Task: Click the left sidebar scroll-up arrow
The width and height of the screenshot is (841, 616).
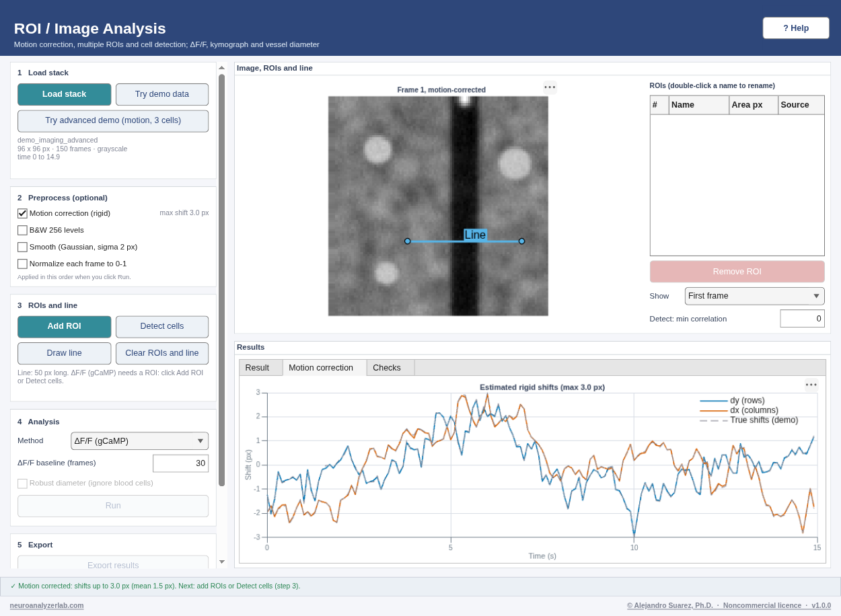Action: (x=222, y=68)
